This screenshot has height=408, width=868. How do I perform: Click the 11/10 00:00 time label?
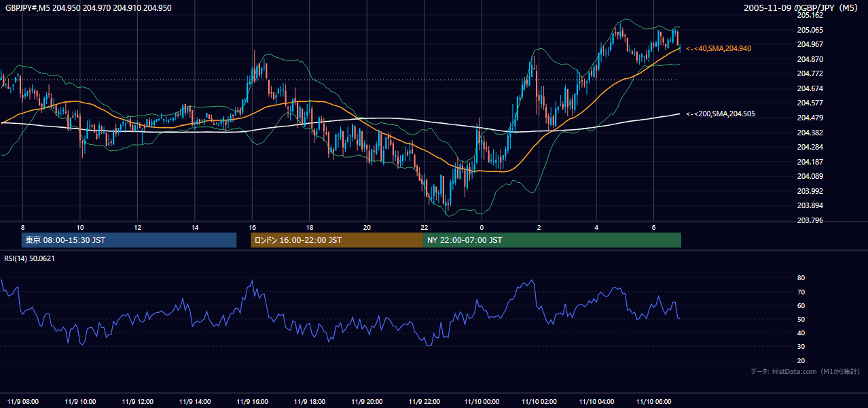(x=482, y=402)
